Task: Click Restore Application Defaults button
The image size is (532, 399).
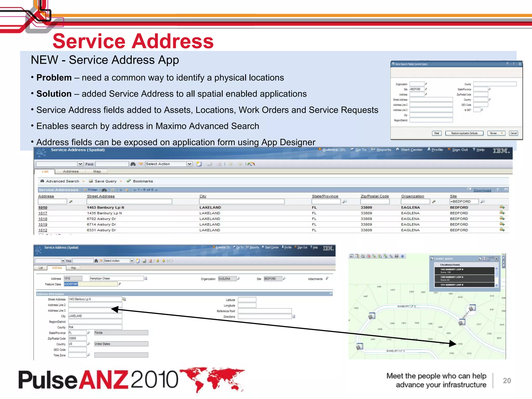Action: 464,133
